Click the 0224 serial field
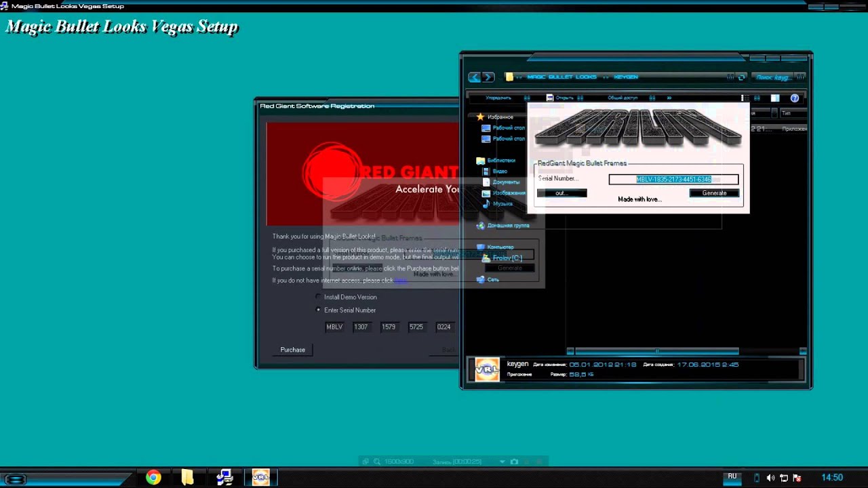Viewport: 868px width, 488px height. click(x=444, y=327)
